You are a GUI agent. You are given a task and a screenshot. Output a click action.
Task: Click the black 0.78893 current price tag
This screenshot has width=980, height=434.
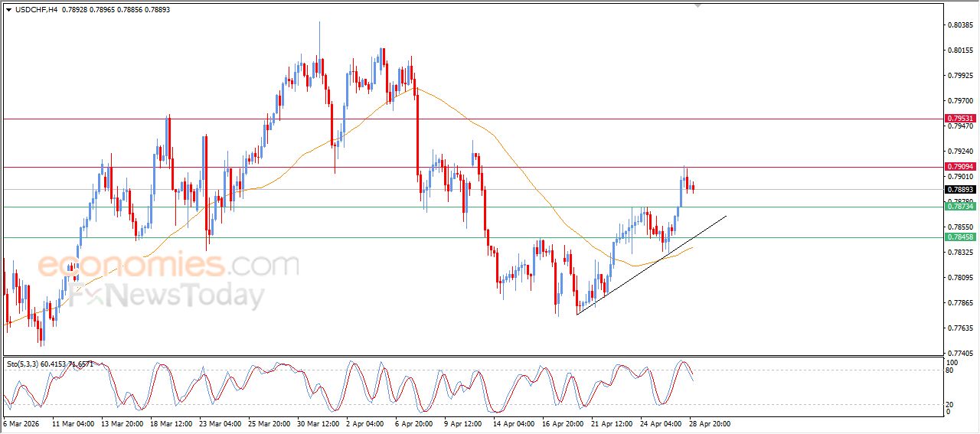point(959,189)
